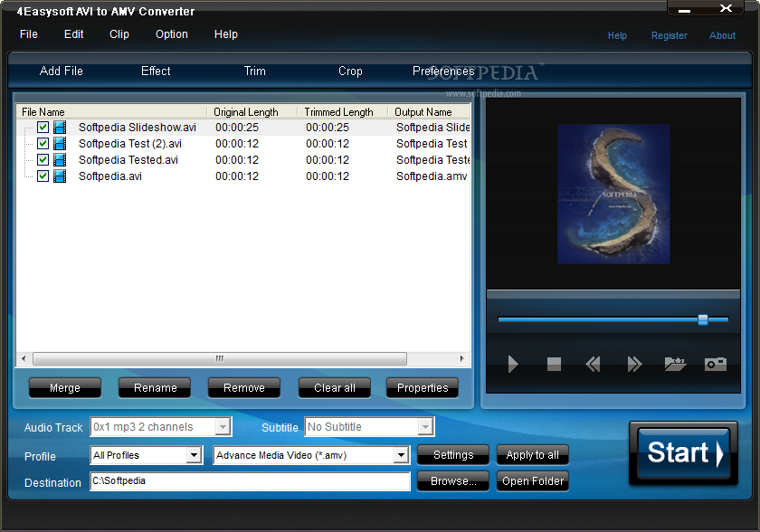Click the file list horizontal scrollbar thumb

coord(220,359)
